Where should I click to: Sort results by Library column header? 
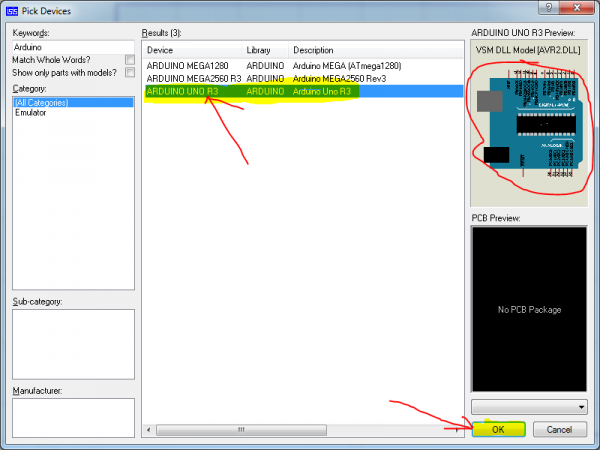(x=265, y=50)
